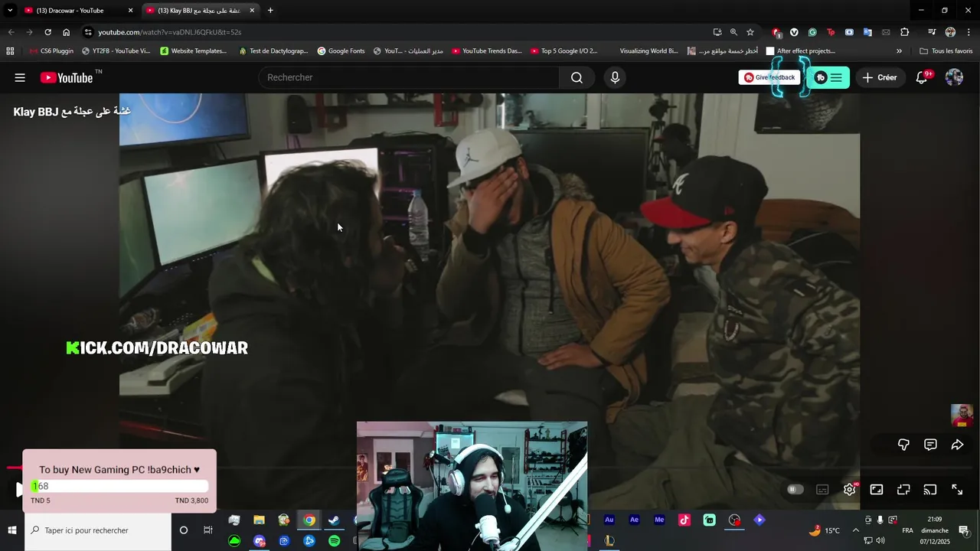Open video comments icon
Image resolution: width=980 pixels, height=551 pixels.
(930, 445)
